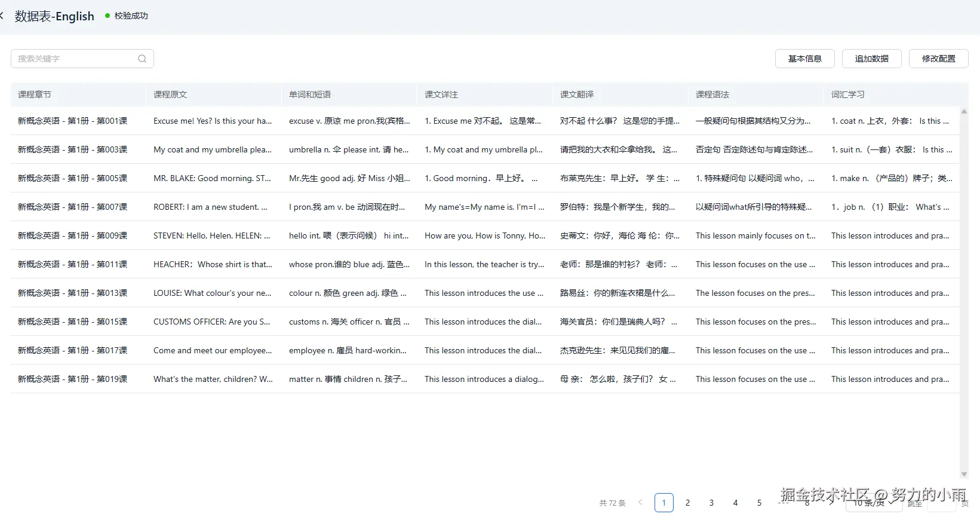The width and height of the screenshot is (980, 517).
Task: Click cell 'excuse v. 原谅 me pron.我(宾格...'
Action: [349, 121]
